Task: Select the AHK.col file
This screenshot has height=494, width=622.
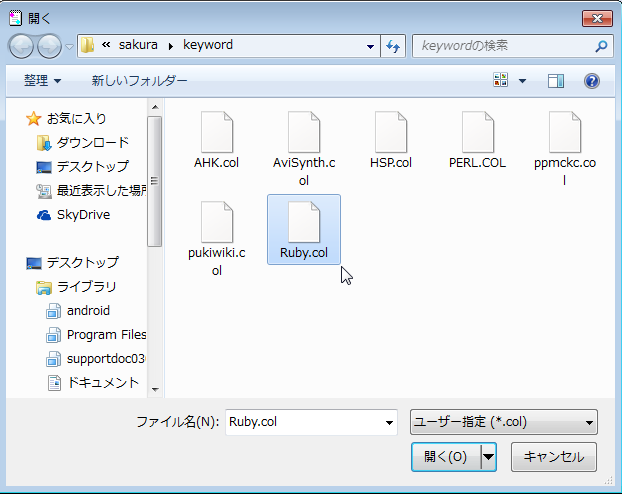Action: click(x=217, y=140)
